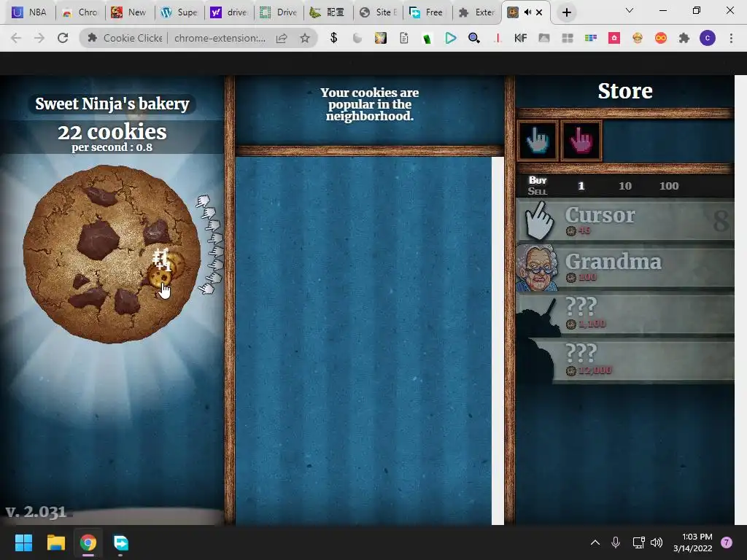Open the KF extension
This screenshot has width=747, height=560.
click(x=520, y=38)
